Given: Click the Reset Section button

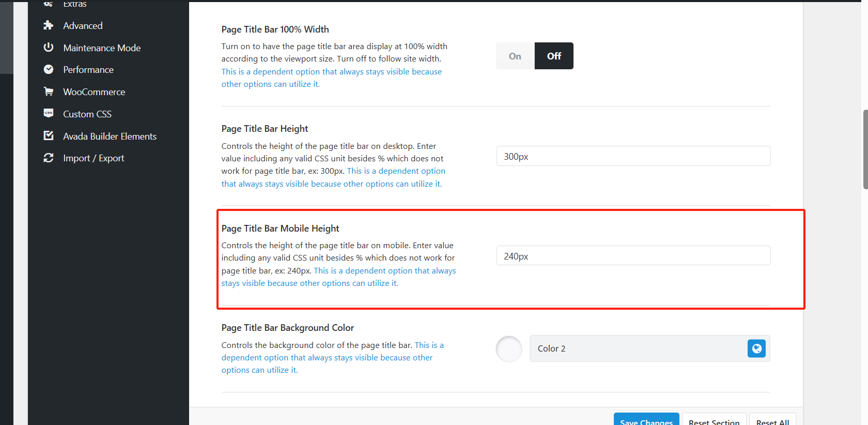Looking at the screenshot, I should click(714, 419).
